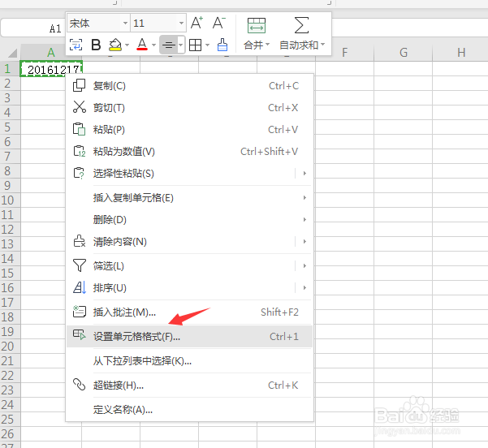The width and height of the screenshot is (488, 448).
Task: Select 插入批注(M)... menu entry
Action: pos(189,312)
